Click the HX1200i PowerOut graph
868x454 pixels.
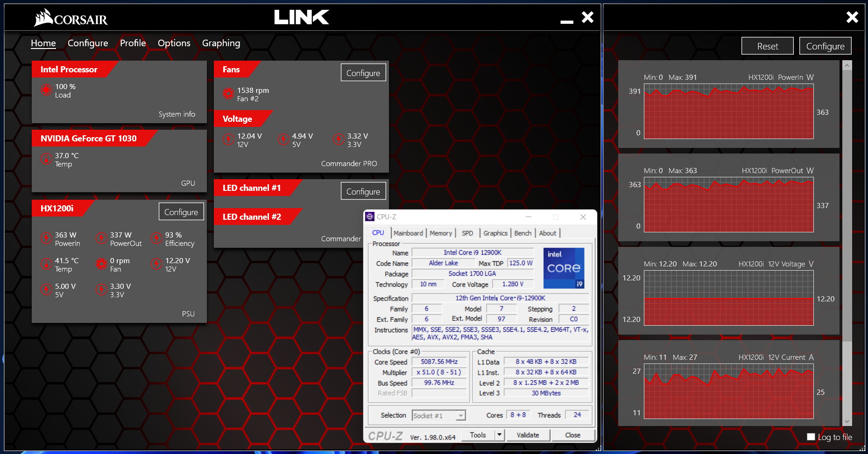tap(729, 204)
